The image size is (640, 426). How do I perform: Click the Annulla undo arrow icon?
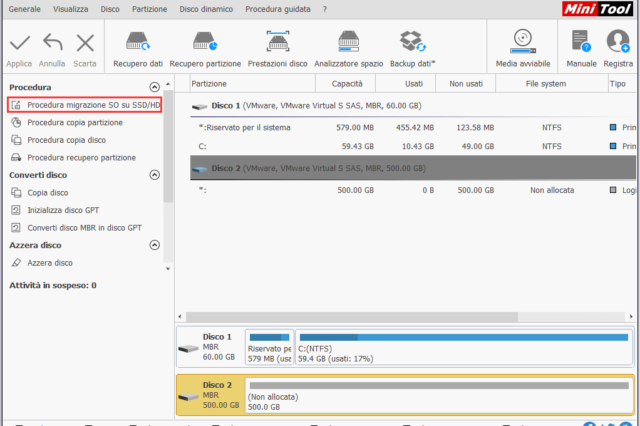click(x=52, y=43)
